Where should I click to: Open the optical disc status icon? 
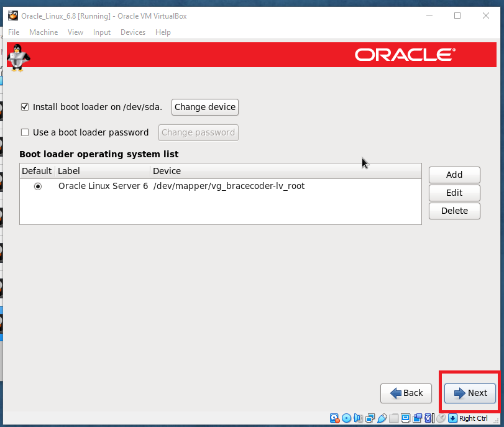[x=346, y=418]
